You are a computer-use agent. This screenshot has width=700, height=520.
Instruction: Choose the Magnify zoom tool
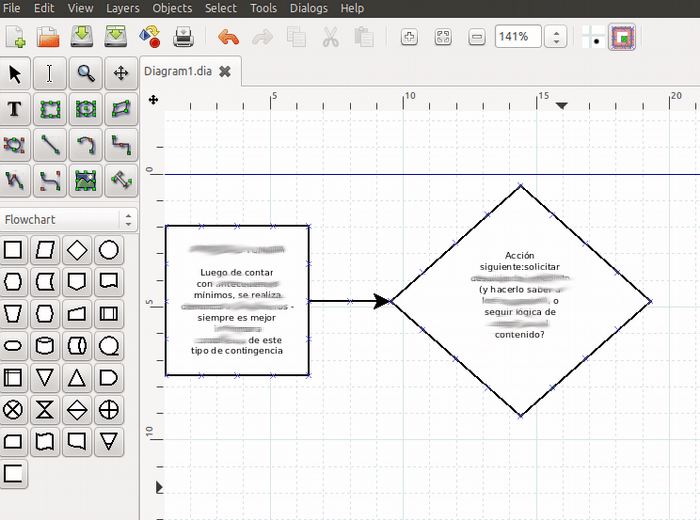[85, 73]
